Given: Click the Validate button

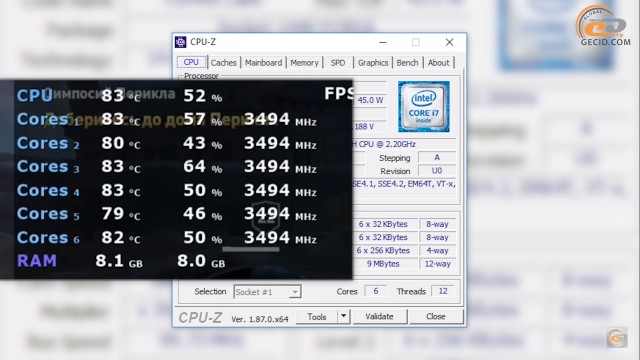Looking at the screenshot, I should tap(380, 317).
